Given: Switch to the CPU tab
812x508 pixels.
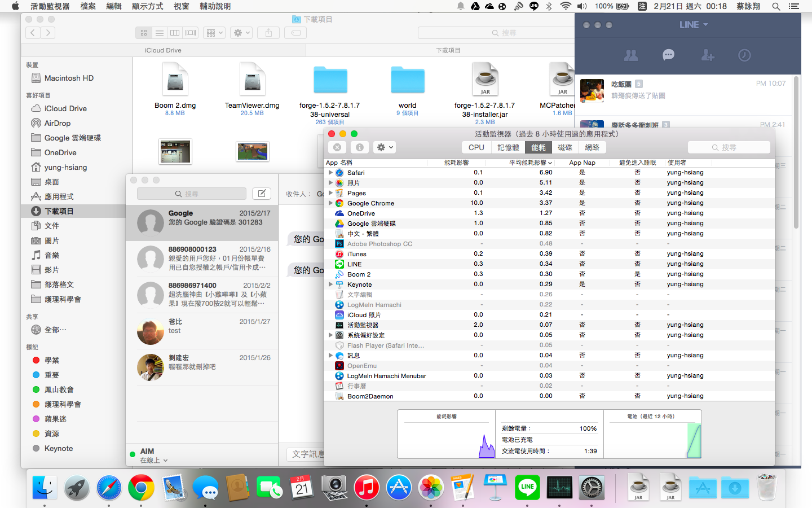Looking at the screenshot, I should [x=476, y=147].
